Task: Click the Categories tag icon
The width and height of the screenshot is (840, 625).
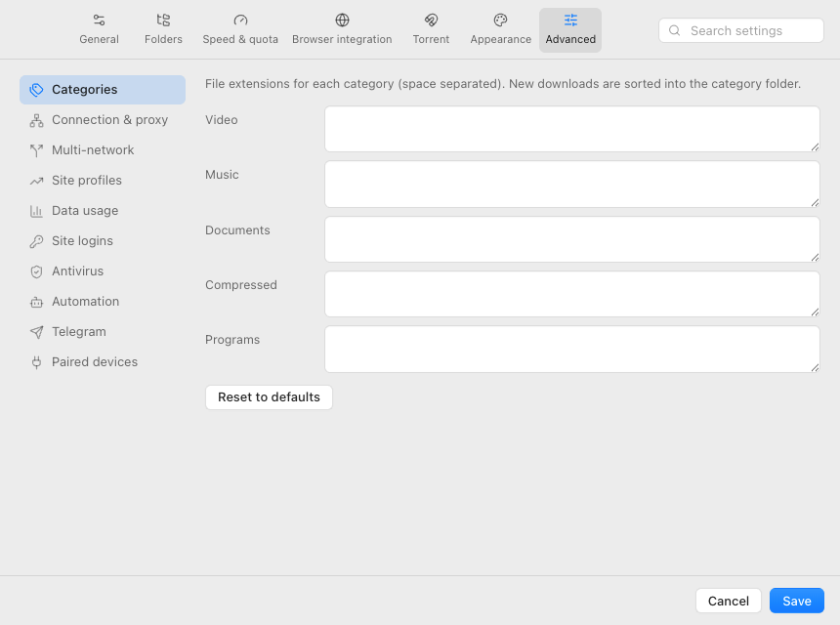Action: 36,90
